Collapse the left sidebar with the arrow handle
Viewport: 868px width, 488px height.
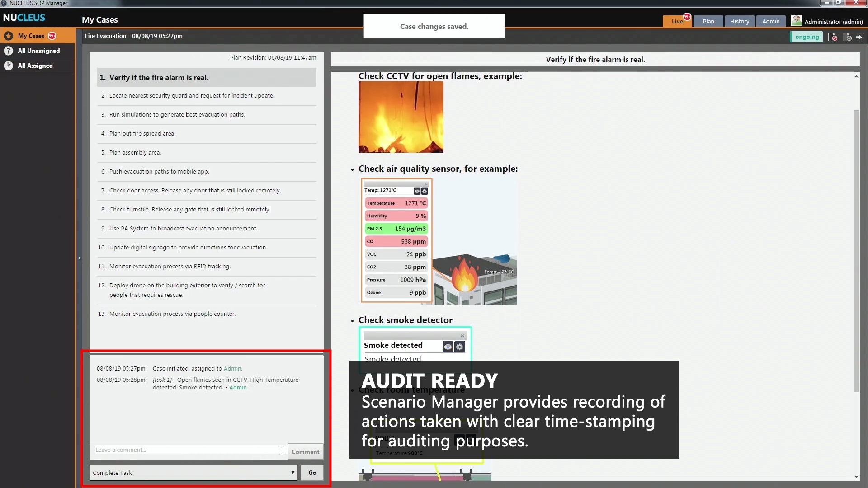(79, 258)
